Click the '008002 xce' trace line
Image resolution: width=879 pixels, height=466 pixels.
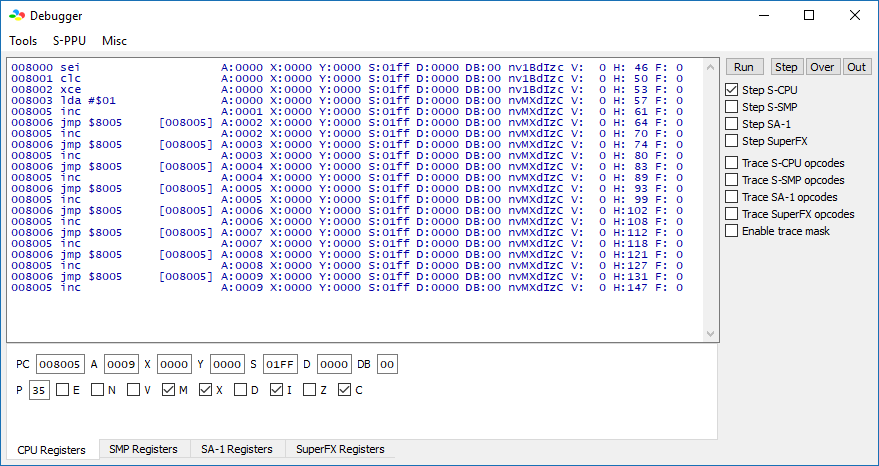click(x=347, y=89)
